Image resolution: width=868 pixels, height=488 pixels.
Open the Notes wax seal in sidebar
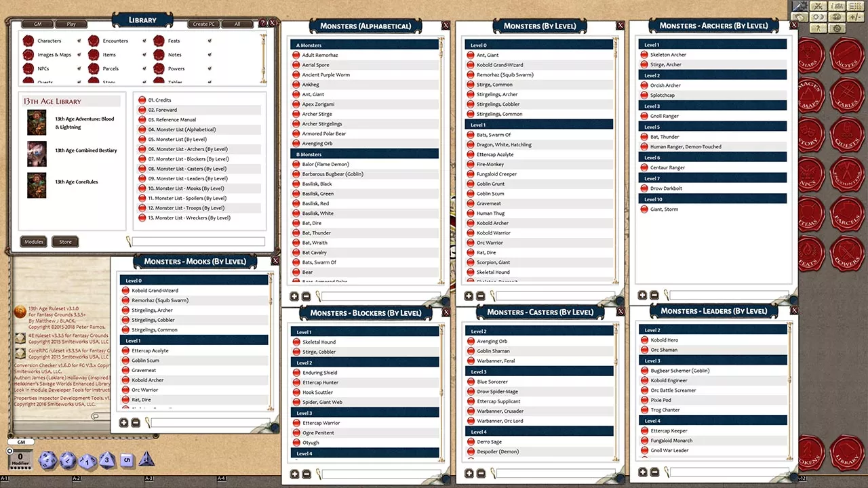click(x=846, y=55)
